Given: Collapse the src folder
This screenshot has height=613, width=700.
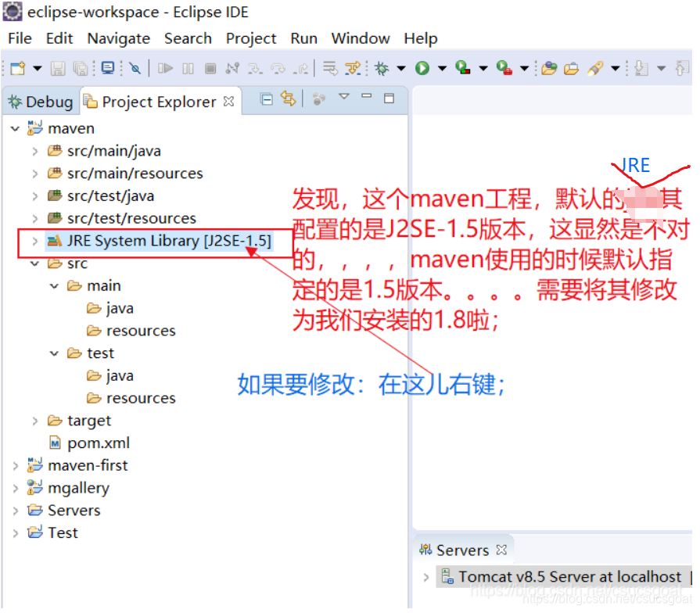Looking at the screenshot, I should pyautogui.click(x=35, y=263).
